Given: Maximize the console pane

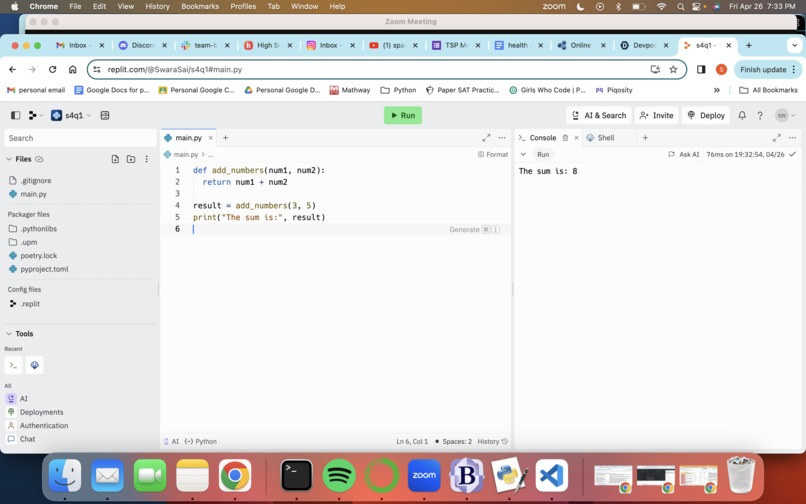Looking at the screenshot, I should (777, 138).
